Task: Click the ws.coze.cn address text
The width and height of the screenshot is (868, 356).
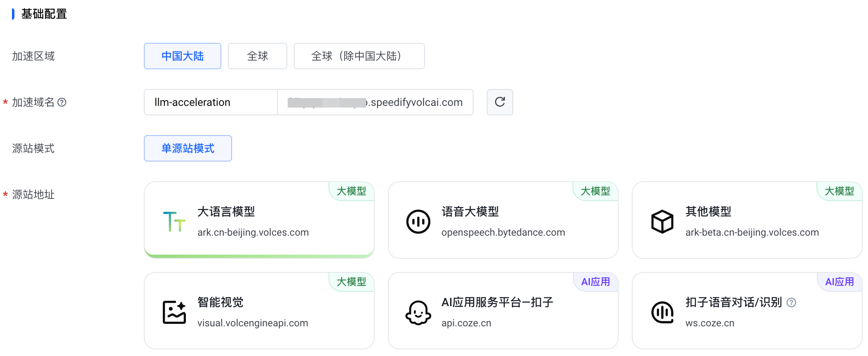Action: click(x=710, y=323)
